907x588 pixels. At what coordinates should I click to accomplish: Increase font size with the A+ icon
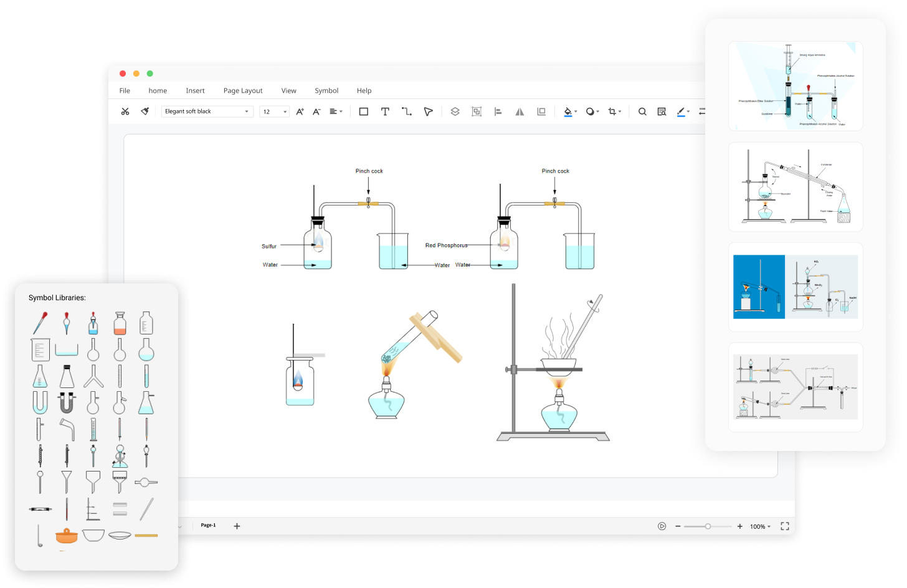pyautogui.click(x=299, y=111)
